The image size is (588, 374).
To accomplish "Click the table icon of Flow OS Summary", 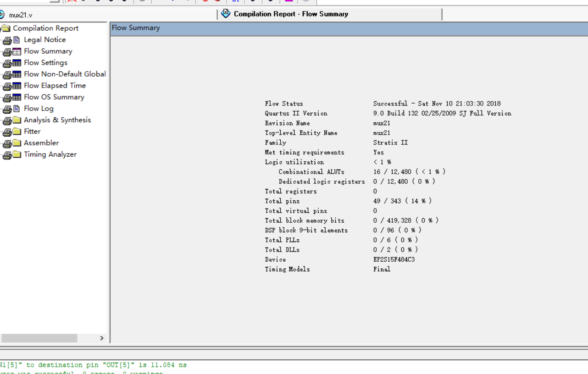I will point(17,97).
